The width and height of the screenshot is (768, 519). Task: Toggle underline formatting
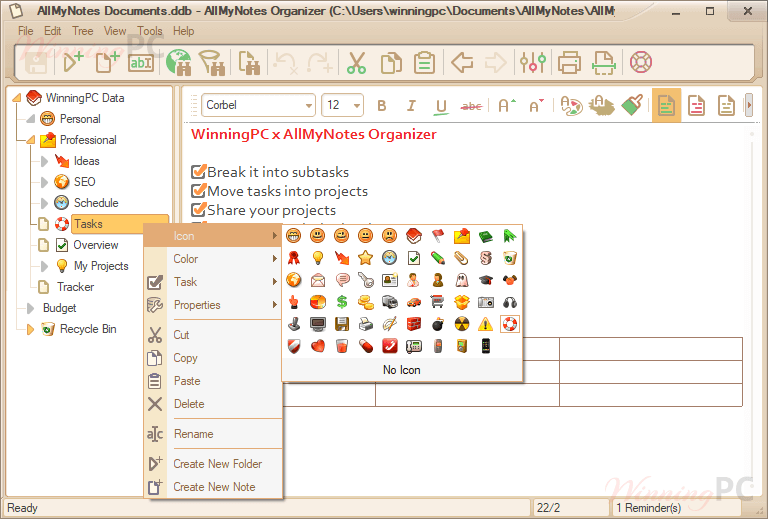(441, 106)
